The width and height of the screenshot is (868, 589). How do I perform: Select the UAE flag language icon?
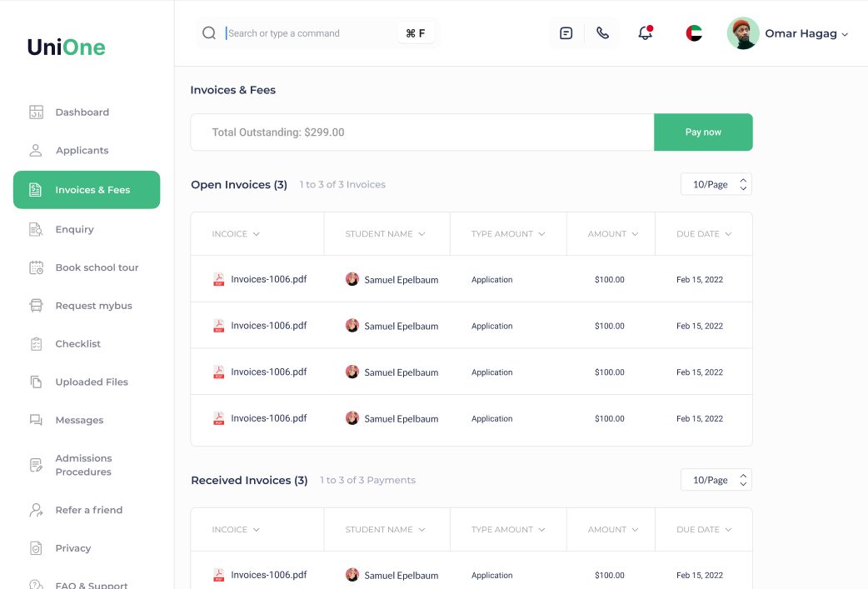coord(694,33)
